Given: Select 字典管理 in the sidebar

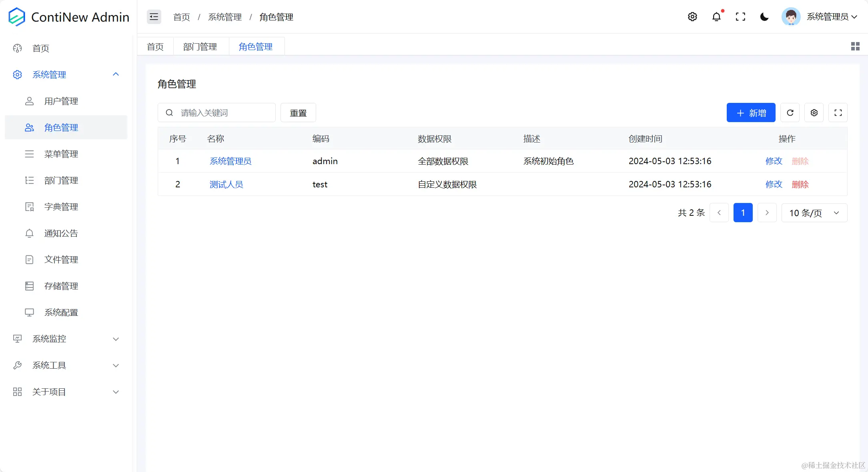Looking at the screenshot, I should click(61, 207).
